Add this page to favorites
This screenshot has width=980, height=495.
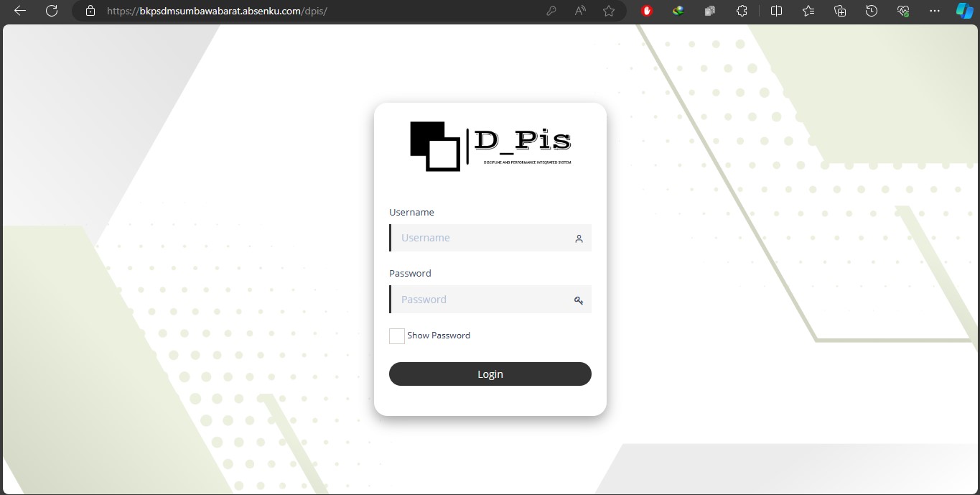click(609, 11)
